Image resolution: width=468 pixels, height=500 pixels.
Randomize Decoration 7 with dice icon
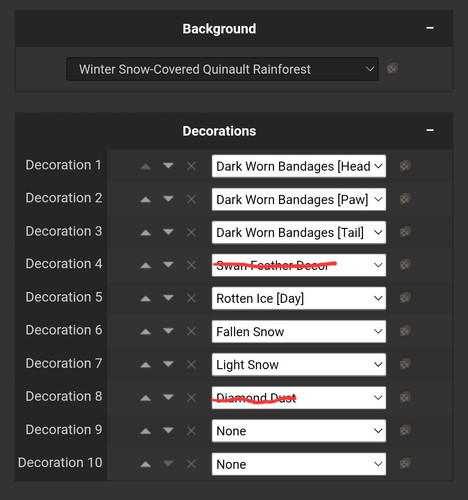(405, 364)
